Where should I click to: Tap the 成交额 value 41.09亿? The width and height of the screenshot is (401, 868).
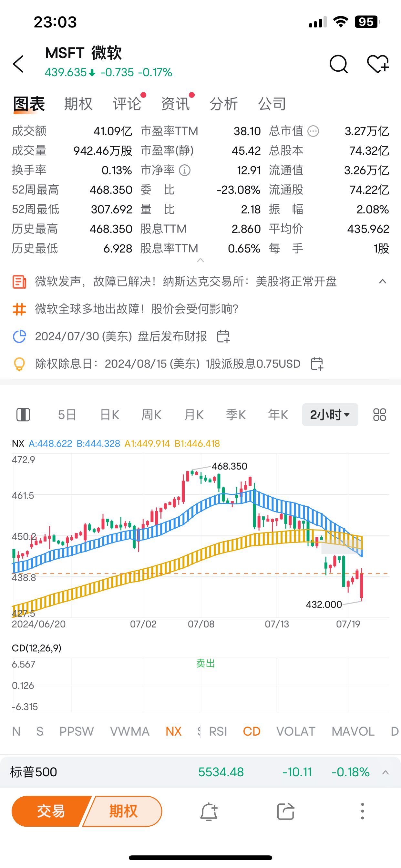pyautogui.click(x=113, y=131)
